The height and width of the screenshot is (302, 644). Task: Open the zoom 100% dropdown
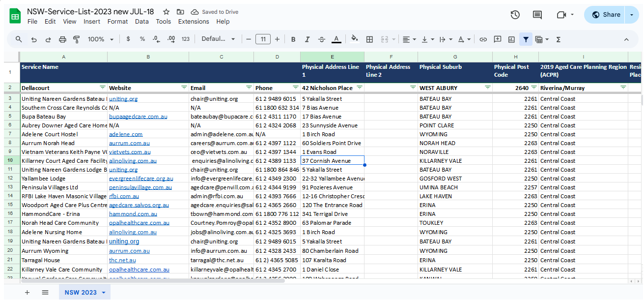click(x=101, y=39)
